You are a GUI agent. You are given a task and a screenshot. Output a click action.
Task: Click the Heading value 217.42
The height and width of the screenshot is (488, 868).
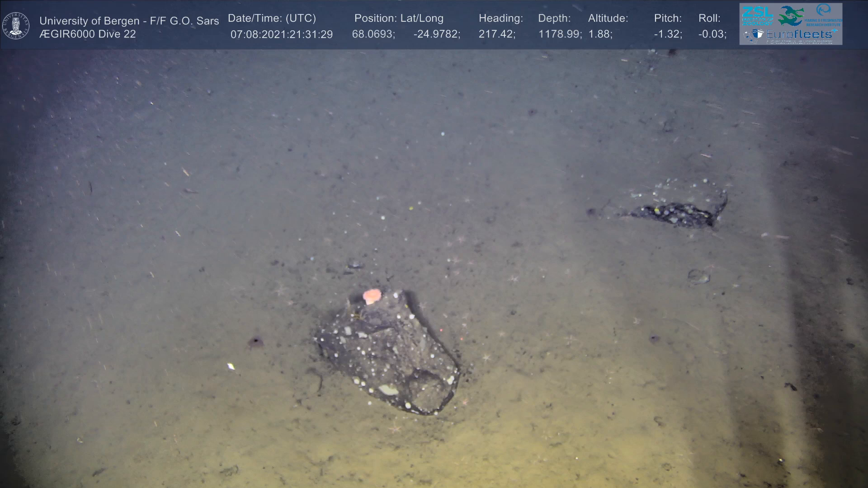(496, 34)
